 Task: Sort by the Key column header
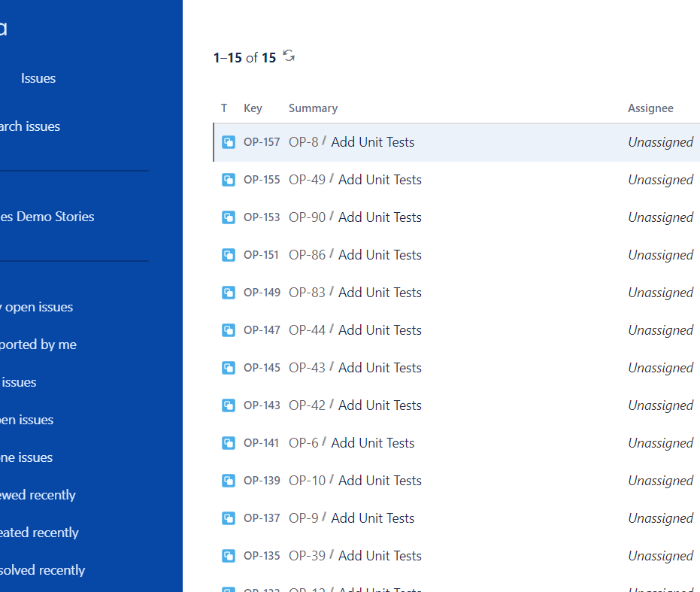point(253,108)
